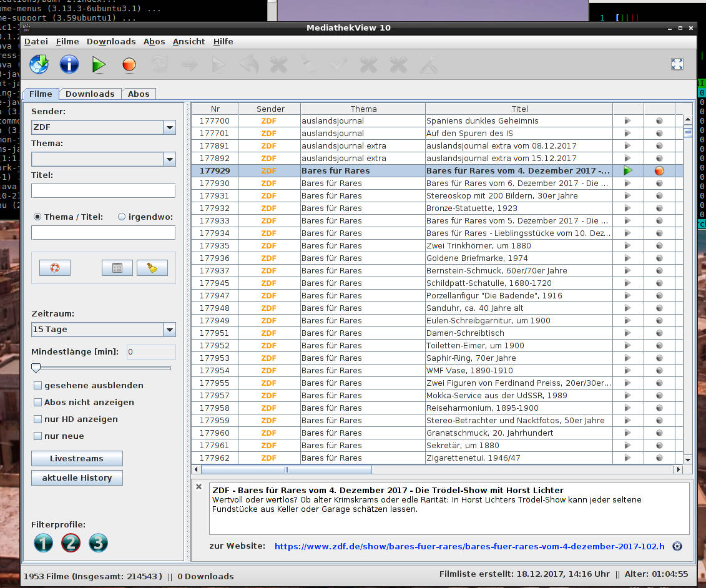The image size is (706, 588).
Task: Click the Livestreams button
Action: (x=77, y=459)
